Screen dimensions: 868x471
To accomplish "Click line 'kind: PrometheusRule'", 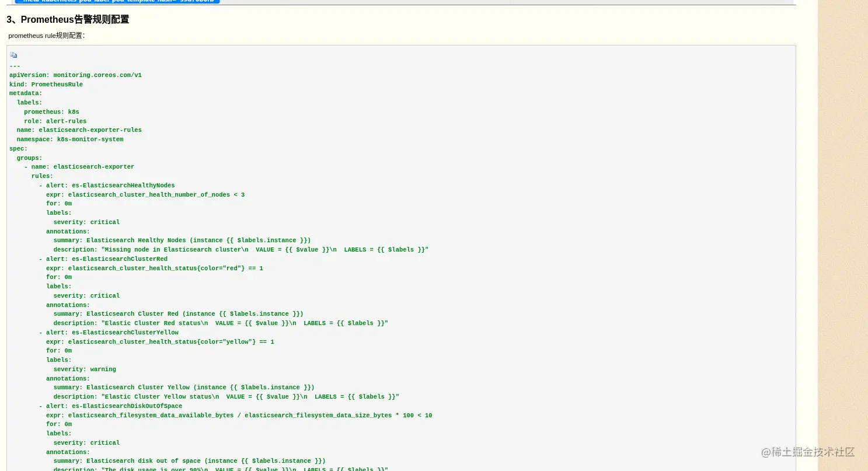I will [46, 85].
